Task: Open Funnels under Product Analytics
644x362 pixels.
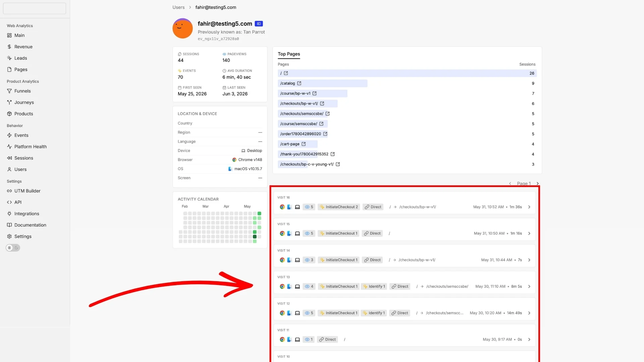Action: (x=22, y=91)
